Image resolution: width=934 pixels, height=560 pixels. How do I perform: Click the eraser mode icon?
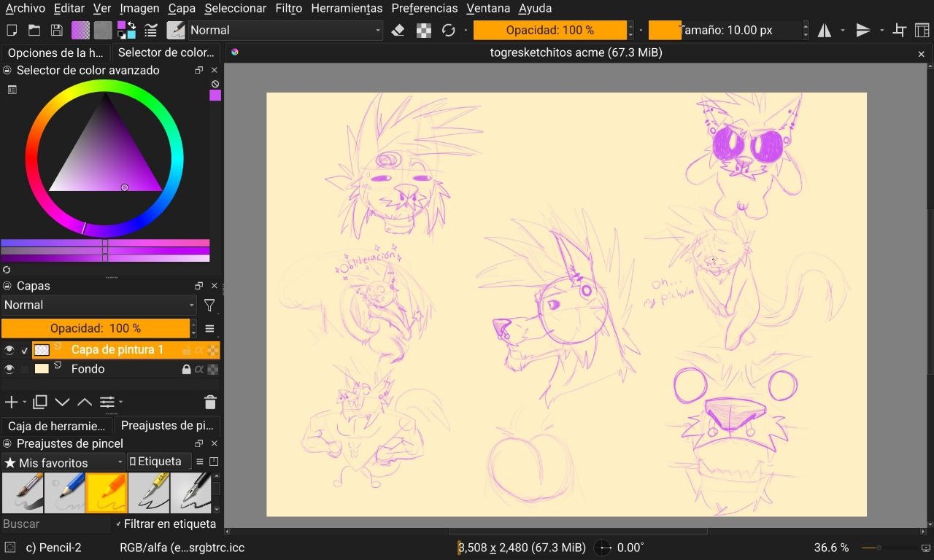pyautogui.click(x=398, y=30)
